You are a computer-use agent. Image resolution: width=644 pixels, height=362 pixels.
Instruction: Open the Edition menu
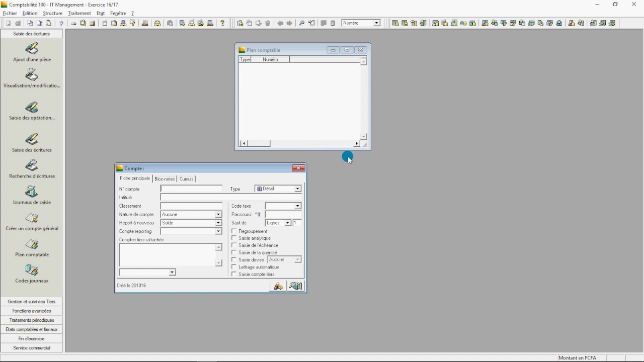[x=30, y=13]
